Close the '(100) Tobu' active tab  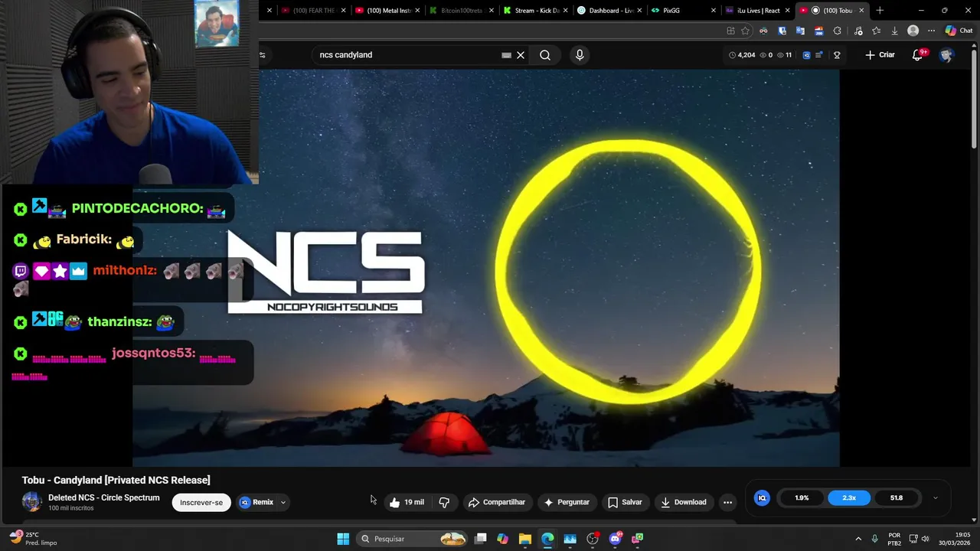coord(861,11)
